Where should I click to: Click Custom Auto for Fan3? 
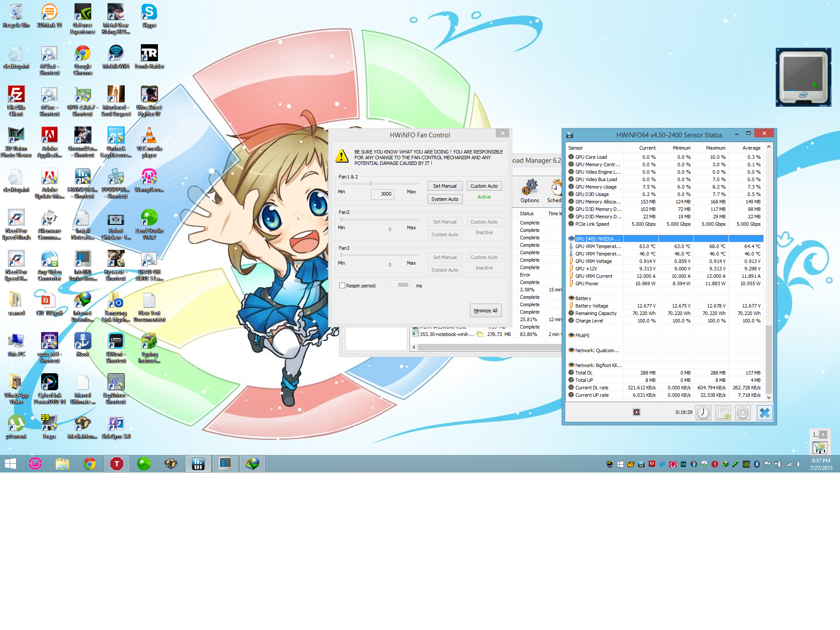coord(484,257)
